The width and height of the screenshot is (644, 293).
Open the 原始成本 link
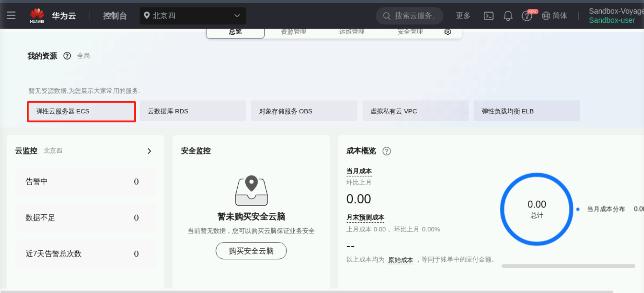[x=401, y=260]
